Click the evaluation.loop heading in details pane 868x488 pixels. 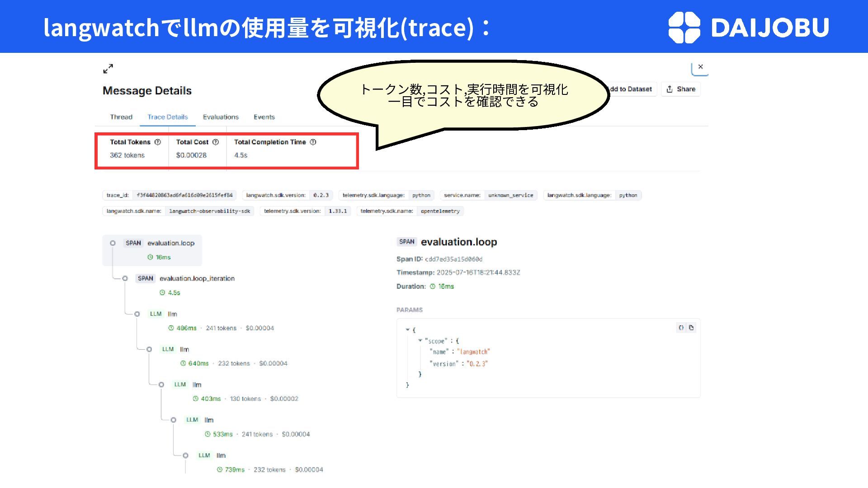[x=459, y=242]
